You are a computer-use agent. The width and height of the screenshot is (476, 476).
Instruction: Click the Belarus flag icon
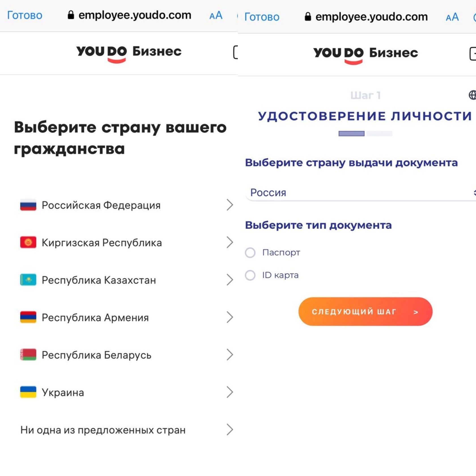tap(28, 354)
